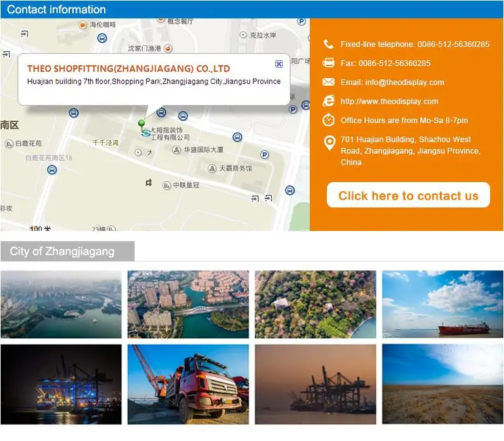Image resolution: width=504 pixels, height=441 pixels.
Task: Open the misty city skyline aerial photo
Action: (x=61, y=305)
